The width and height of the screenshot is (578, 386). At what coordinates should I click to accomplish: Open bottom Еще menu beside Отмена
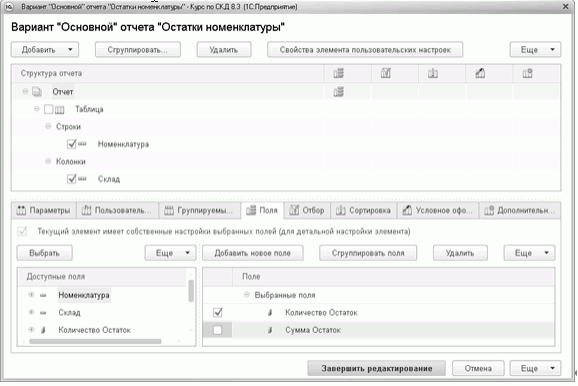tap(535, 368)
